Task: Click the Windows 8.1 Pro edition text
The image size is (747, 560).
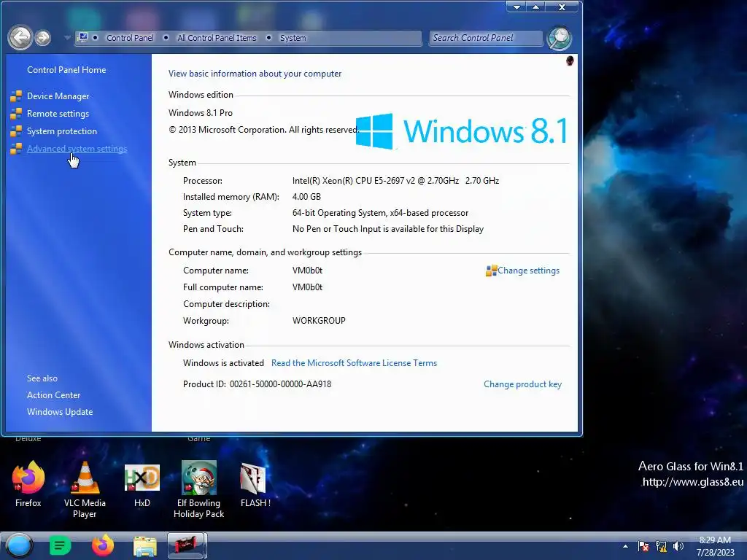Action: (201, 113)
